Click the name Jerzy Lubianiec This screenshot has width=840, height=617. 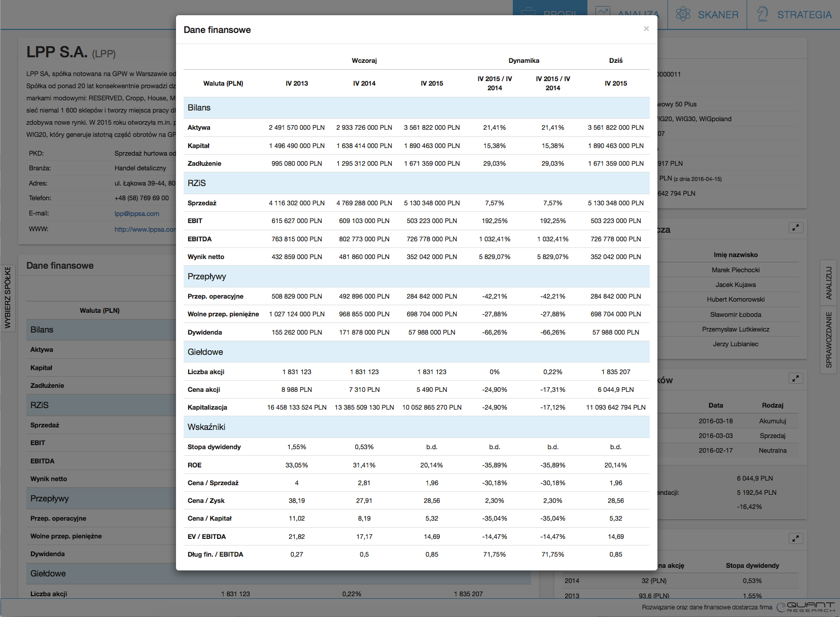point(736,344)
